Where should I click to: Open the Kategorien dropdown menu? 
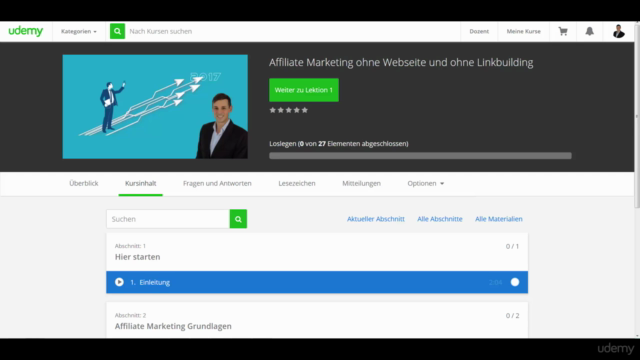79,31
